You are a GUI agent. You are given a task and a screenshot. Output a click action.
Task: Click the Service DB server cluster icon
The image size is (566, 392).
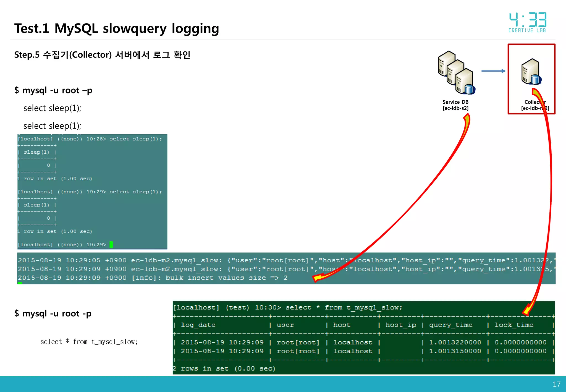click(x=456, y=73)
